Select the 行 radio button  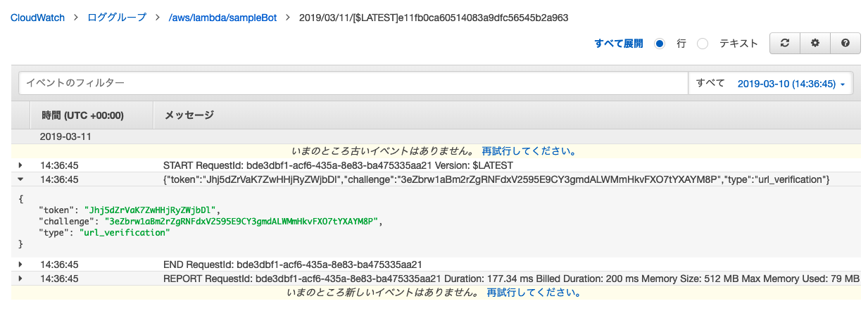tap(660, 43)
